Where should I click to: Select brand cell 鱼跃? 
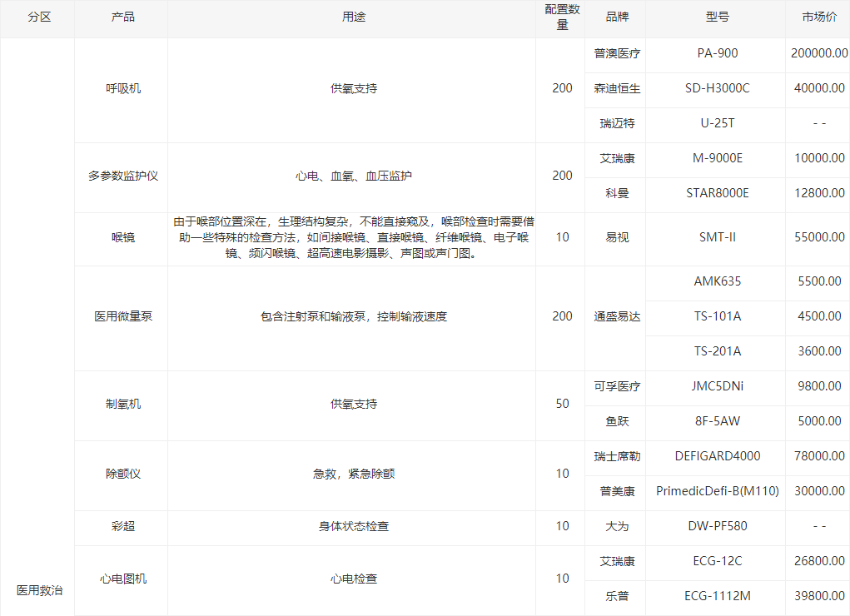coord(617,421)
